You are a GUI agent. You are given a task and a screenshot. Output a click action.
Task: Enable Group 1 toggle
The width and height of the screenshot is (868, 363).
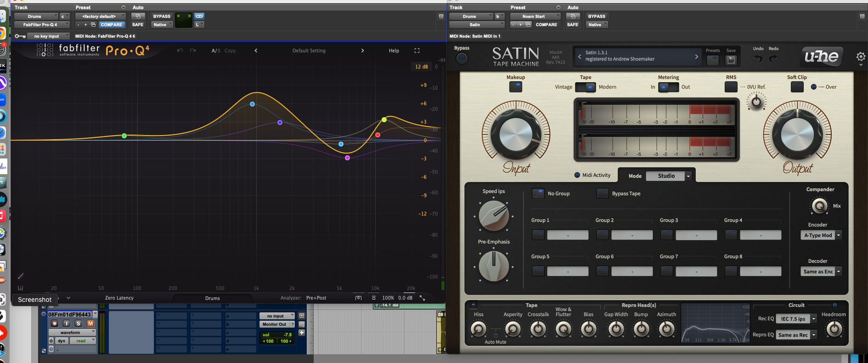[x=538, y=235]
